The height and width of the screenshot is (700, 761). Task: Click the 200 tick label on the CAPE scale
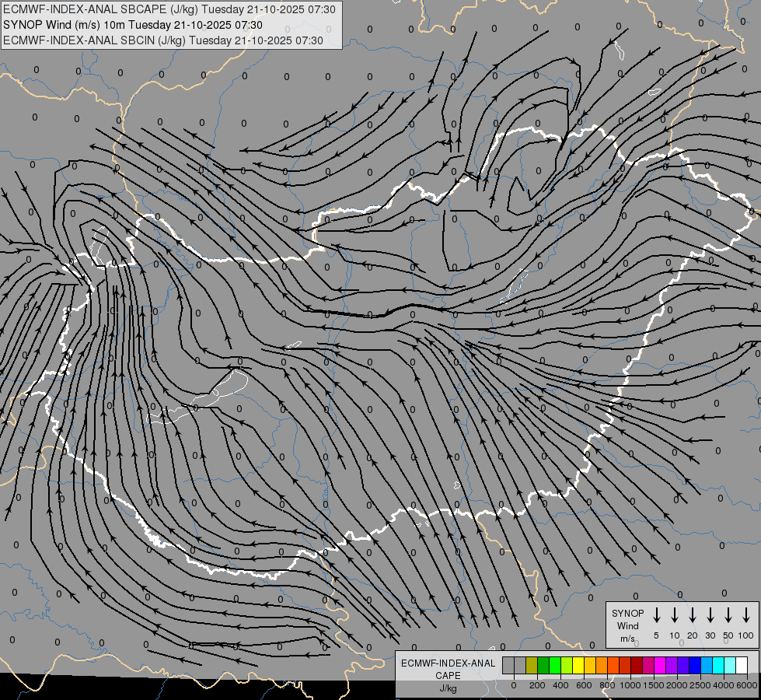[537, 685]
